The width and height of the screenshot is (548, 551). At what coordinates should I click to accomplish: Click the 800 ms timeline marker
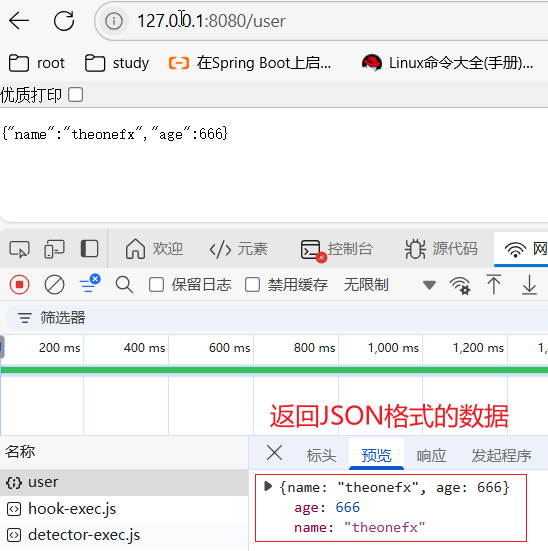(x=314, y=348)
